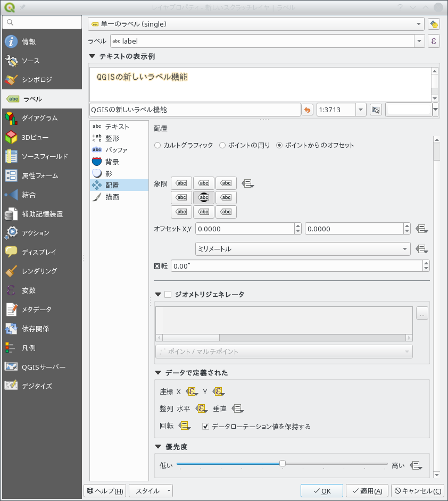Open the ダイアグラム (Diagrams) page
Viewport: 448px width, 501px height.
[x=42, y=118]
